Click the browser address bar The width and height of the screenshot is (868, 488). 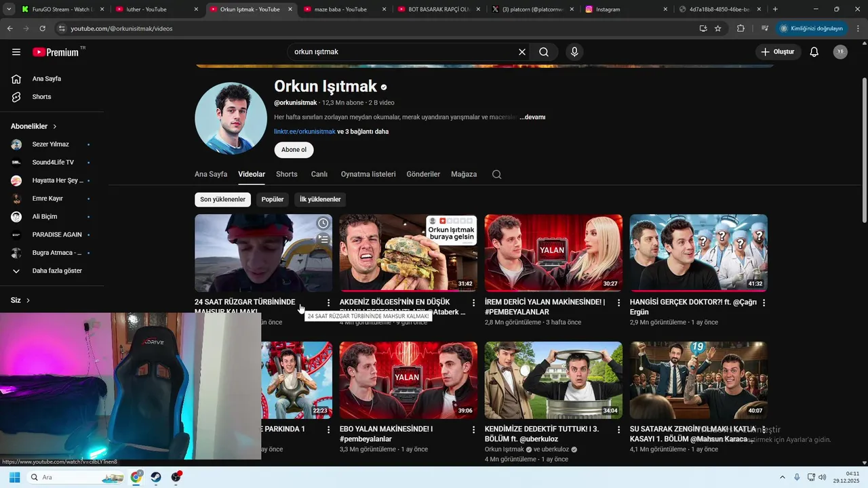(x=380, y=28)
